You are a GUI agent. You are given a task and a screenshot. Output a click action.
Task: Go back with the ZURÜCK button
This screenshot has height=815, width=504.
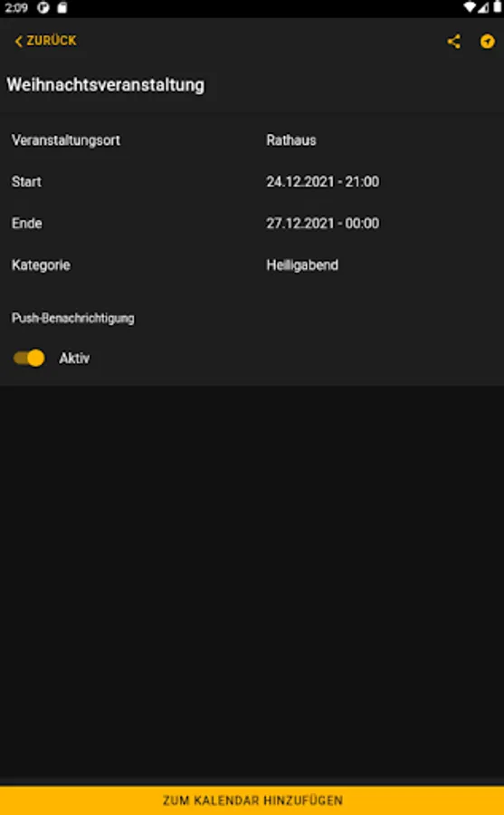(45, 41)
